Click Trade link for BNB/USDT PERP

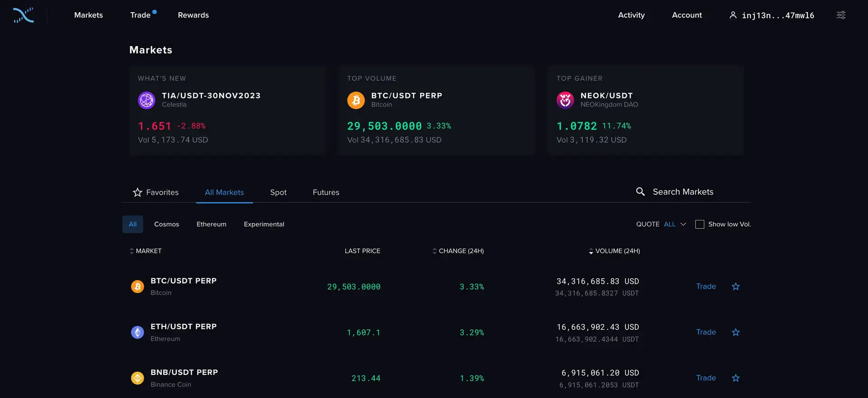(706, 378)
